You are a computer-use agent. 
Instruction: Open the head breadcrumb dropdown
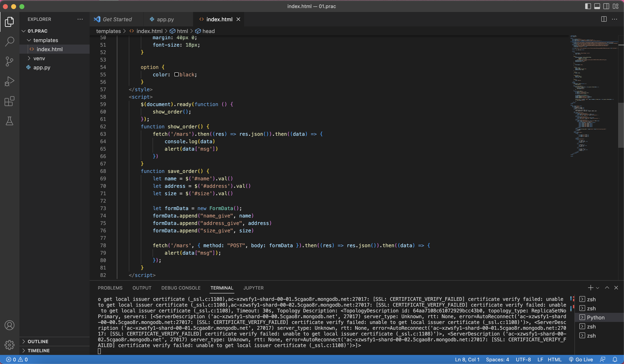[205, 31]
